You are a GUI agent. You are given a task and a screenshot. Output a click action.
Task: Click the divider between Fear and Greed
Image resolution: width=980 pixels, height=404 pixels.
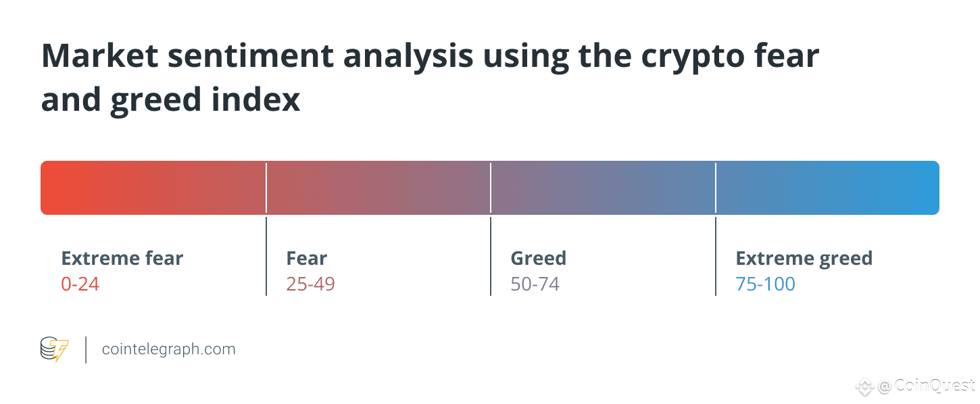[491, 229]
